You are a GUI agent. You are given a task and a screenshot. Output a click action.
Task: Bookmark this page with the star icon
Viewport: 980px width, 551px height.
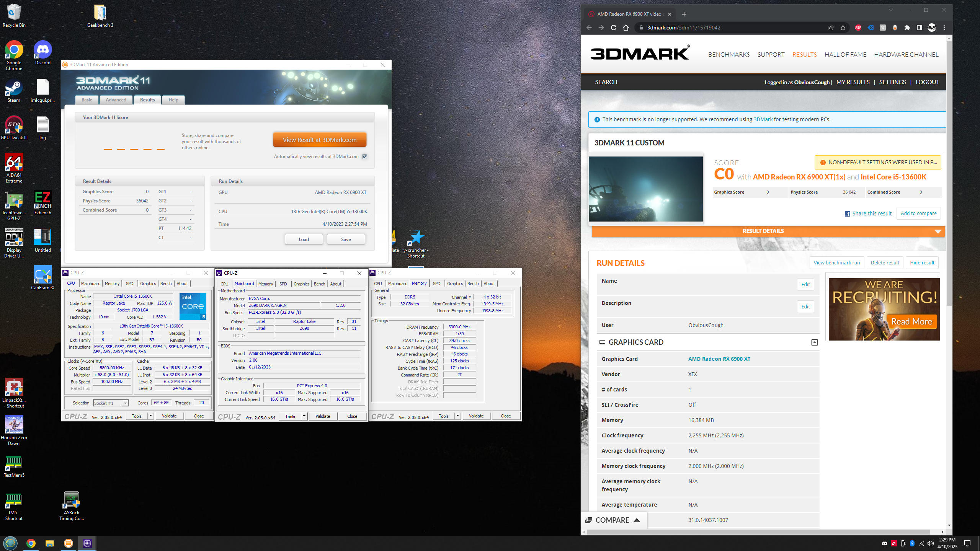843,28
